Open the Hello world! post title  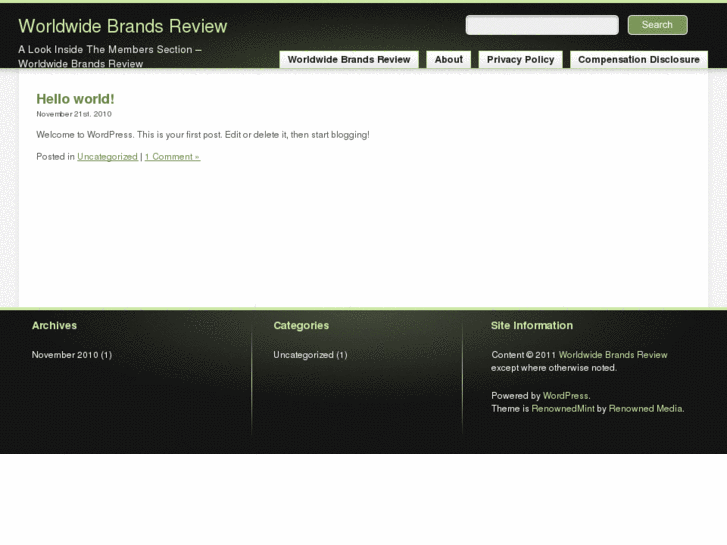tap(75, 99)
